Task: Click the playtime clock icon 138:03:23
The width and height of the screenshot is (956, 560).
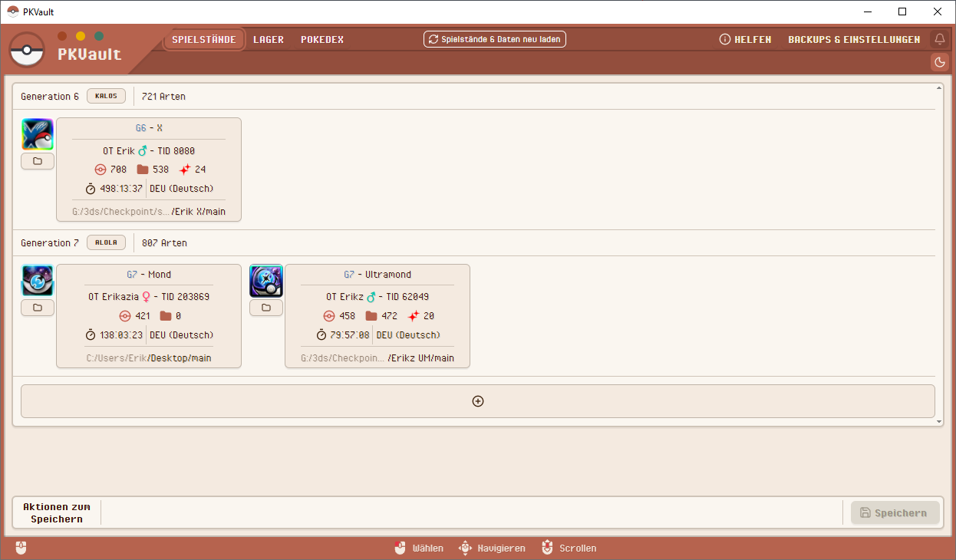Action: (91, 335)
